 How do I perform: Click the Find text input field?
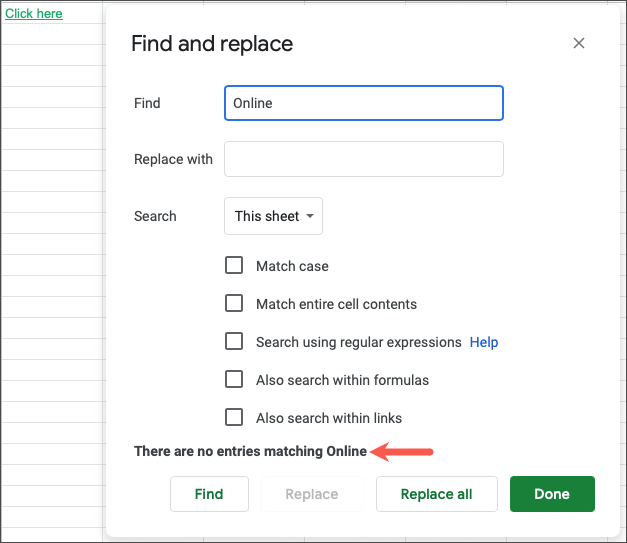tap(363, 103)
